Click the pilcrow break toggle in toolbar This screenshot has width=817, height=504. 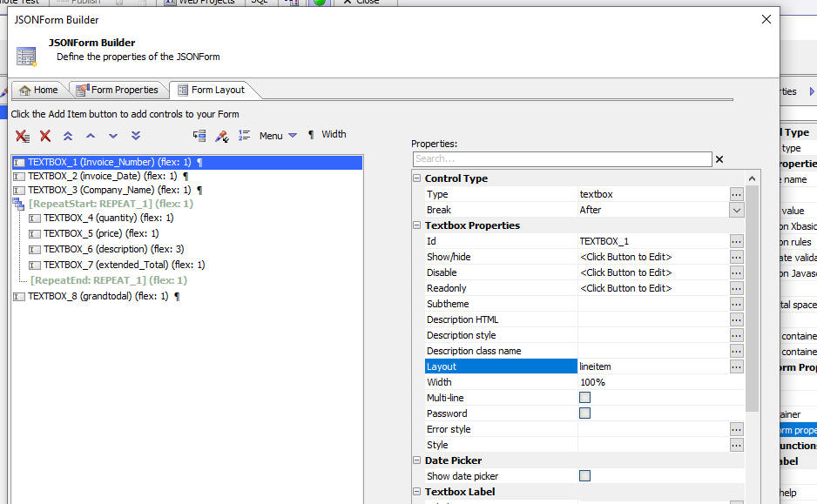311,135
